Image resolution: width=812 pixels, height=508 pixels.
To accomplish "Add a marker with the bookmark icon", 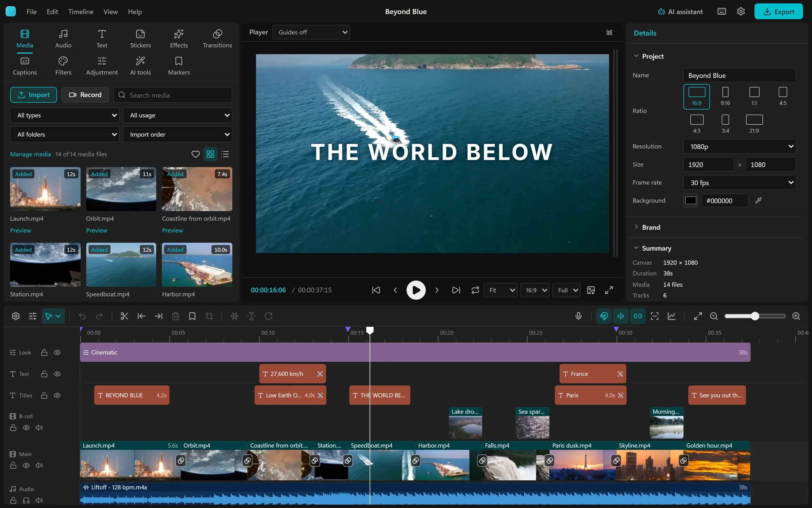I will coord(192,316).
